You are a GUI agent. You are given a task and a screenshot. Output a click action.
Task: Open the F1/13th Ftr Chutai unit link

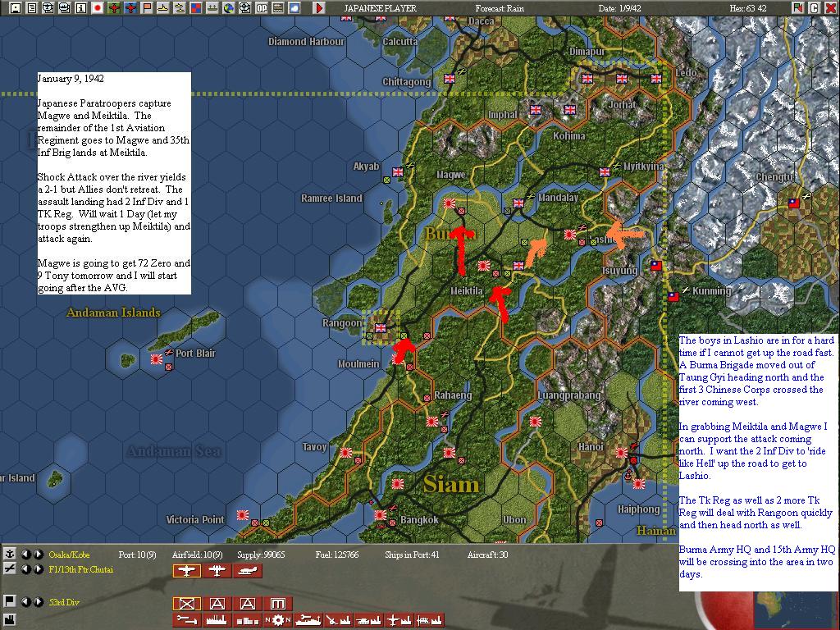pyautogui.click(x=81, y=569)
